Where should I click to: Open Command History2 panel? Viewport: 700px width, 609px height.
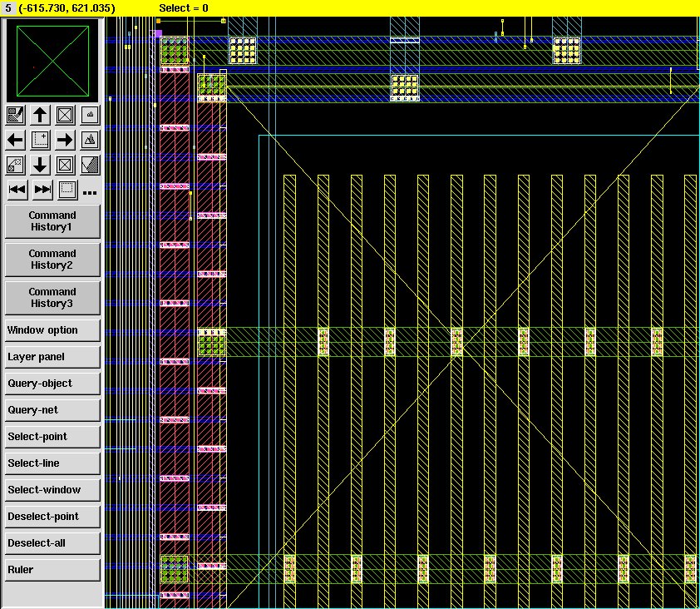(52, 260)
